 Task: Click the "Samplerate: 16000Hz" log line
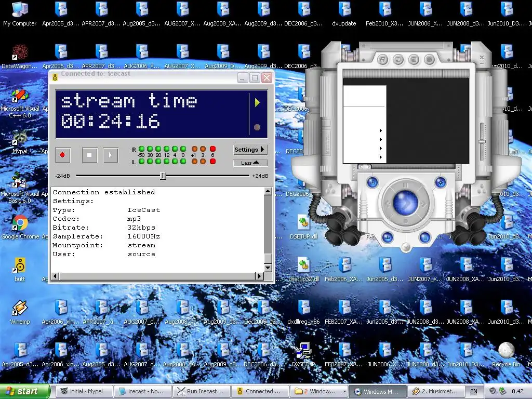coord(106,236)
